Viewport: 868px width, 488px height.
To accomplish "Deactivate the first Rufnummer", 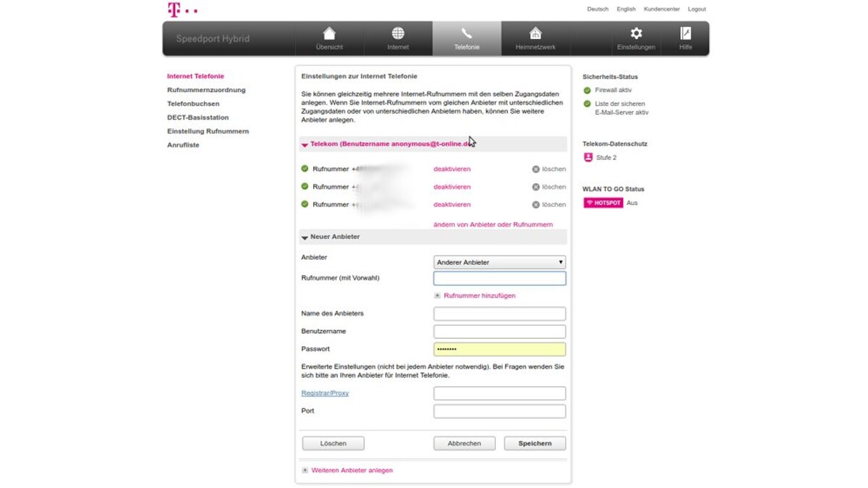I will [x=452, y=169].
